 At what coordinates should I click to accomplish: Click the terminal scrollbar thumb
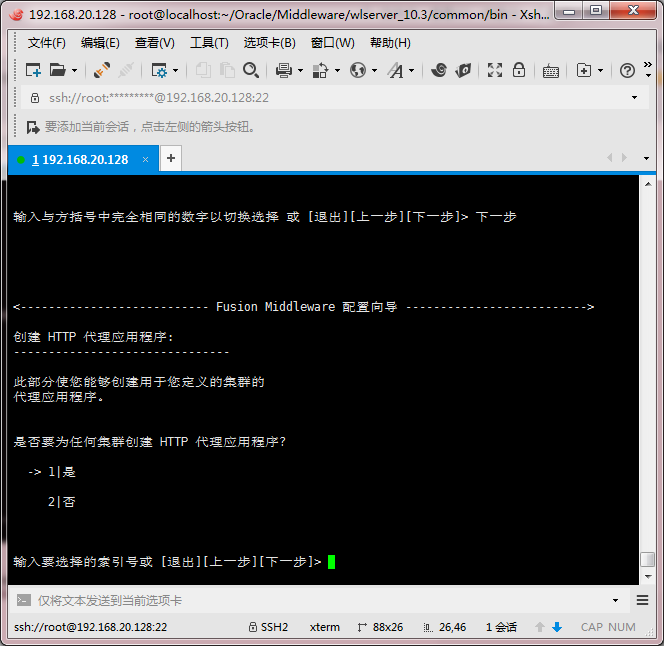click(648, 559)
